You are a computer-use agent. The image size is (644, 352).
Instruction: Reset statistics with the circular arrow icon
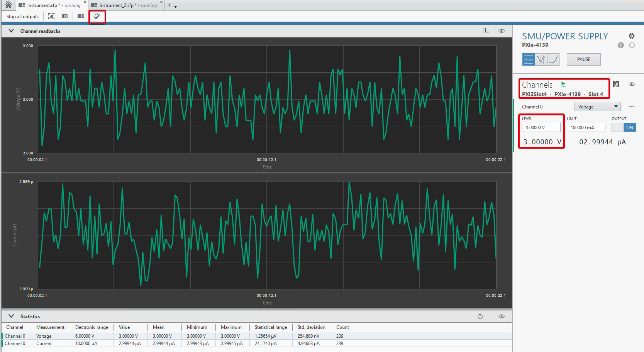[480, 316]
